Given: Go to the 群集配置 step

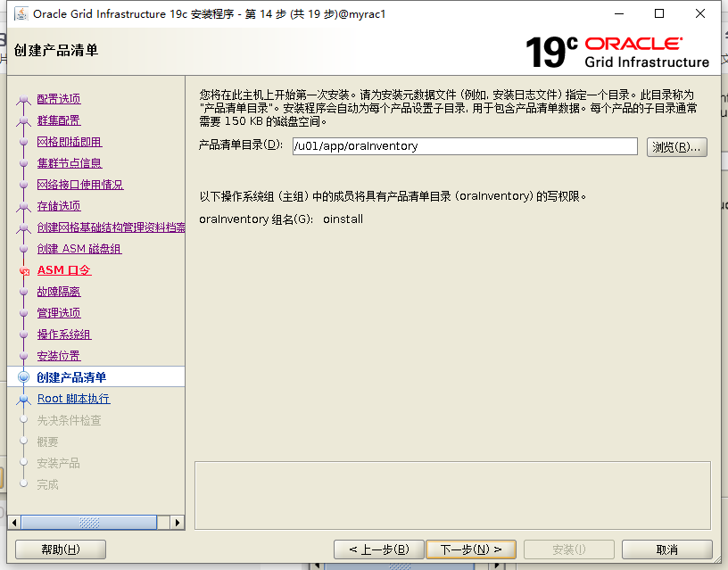Looking at the screenshot, I should [59, 120].
